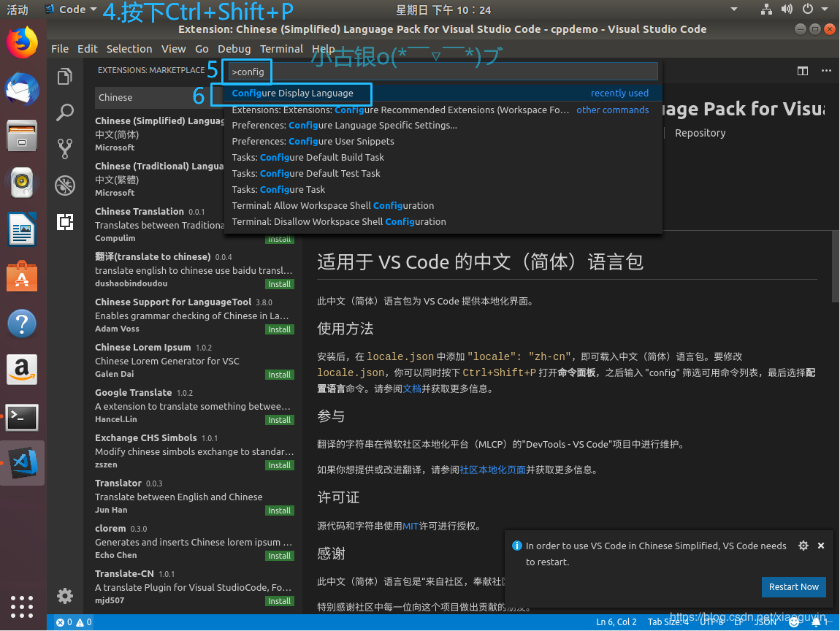Select Allow Workspace Shell Configuration command

[443, 206]
